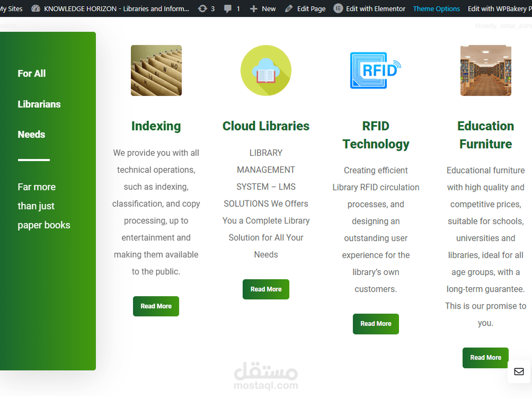The width and height of the screenshot is (532, 399).
Task: Click the library shelves image above Education Furniture
Action: click(485, 70)
